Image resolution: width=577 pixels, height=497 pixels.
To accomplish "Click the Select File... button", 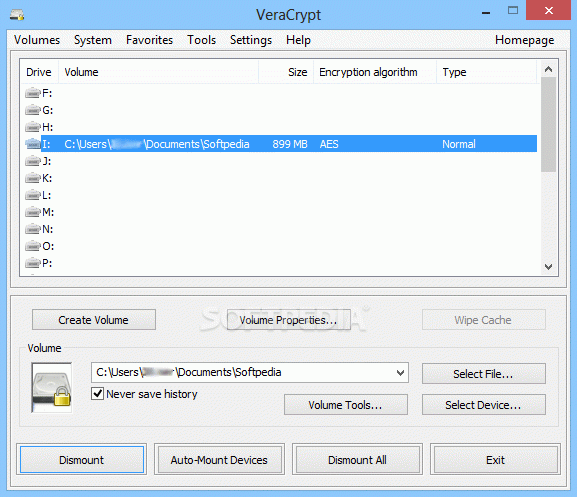I will pyautogui.click(x=484, y=374).
